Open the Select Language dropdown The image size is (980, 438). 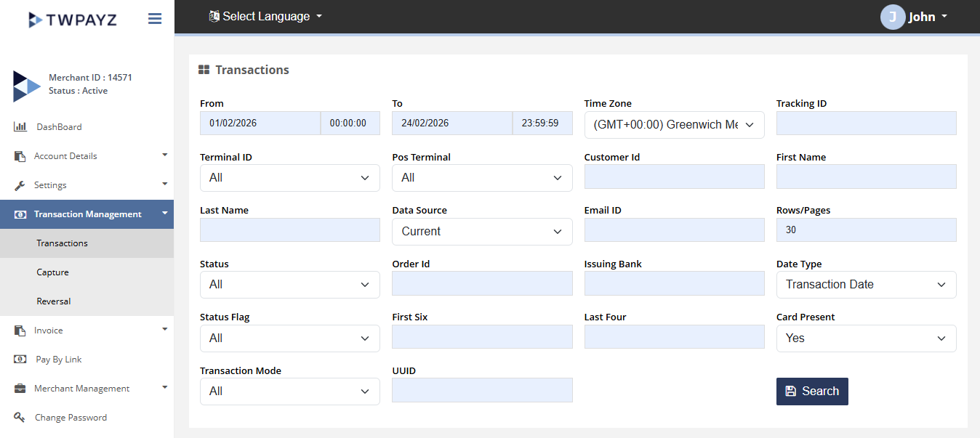coord(265,16)
